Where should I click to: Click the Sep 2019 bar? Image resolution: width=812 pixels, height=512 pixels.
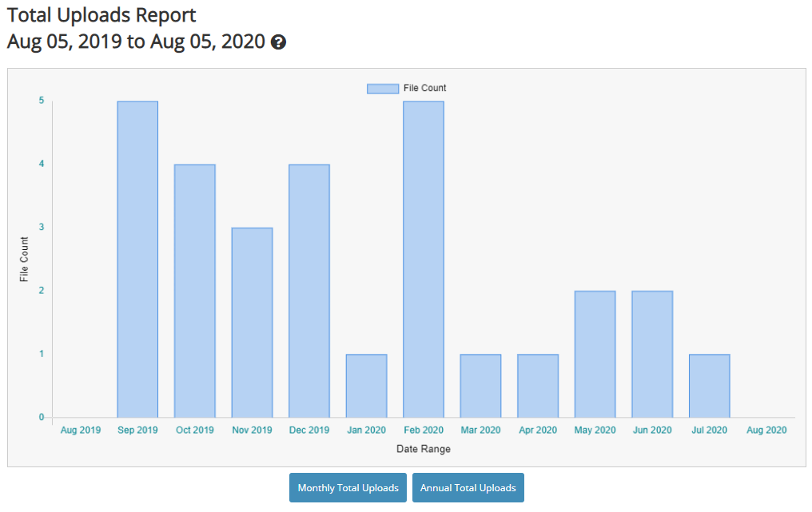[x=137, y=260]
